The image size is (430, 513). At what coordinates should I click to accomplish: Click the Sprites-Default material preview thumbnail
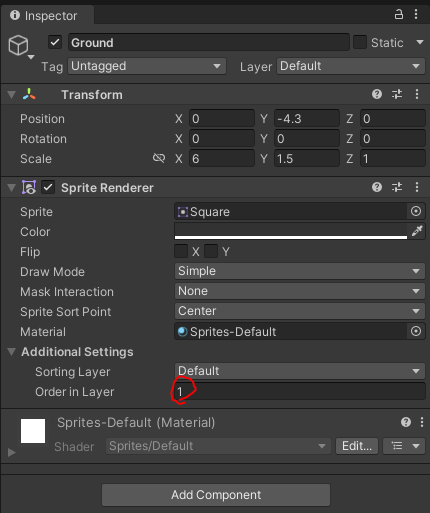(x=33, y=431)
